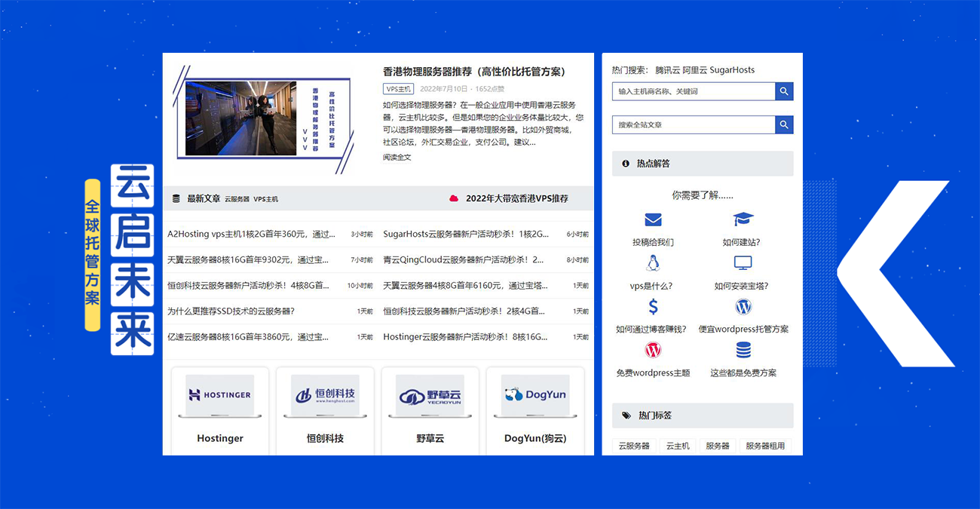The height and width of the screenshot is (509, 980).
Task: Click the 如何通过博客赚钱? text link
Action: (651, 329)
